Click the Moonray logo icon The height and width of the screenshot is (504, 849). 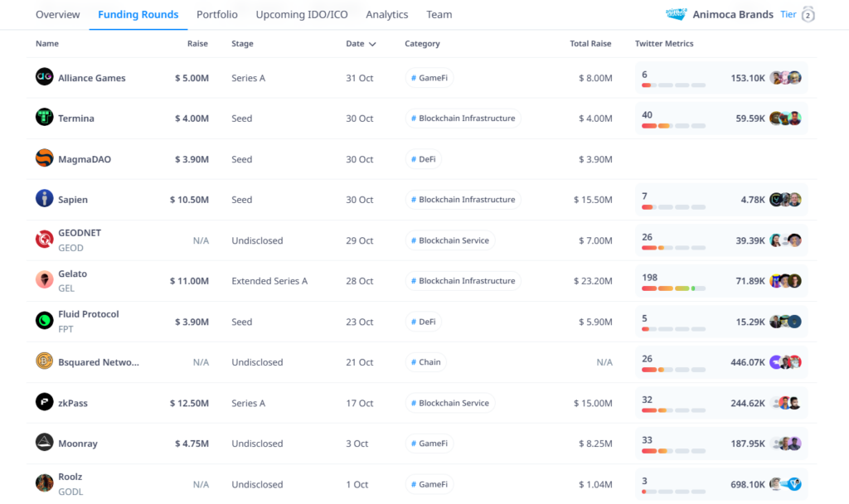45,443
